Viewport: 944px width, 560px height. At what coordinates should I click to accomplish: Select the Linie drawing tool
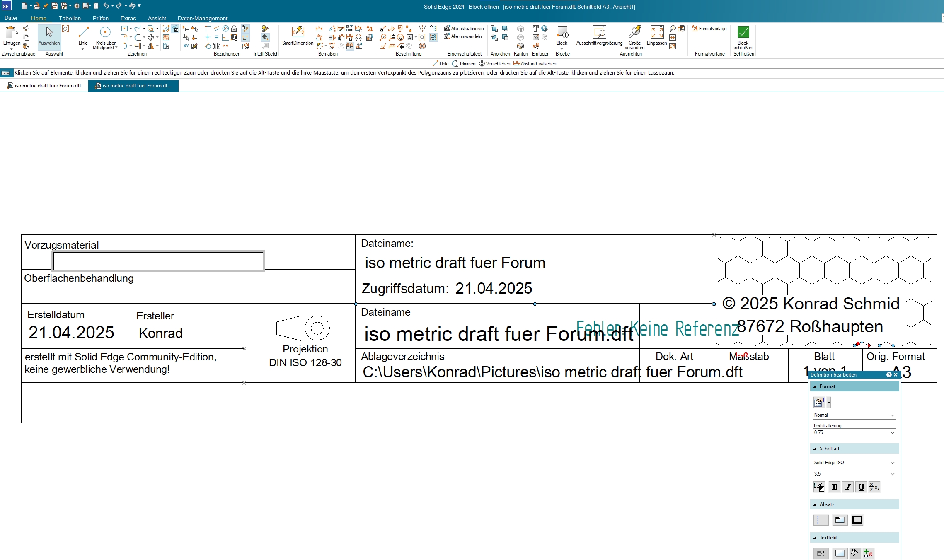click(83, 36)
